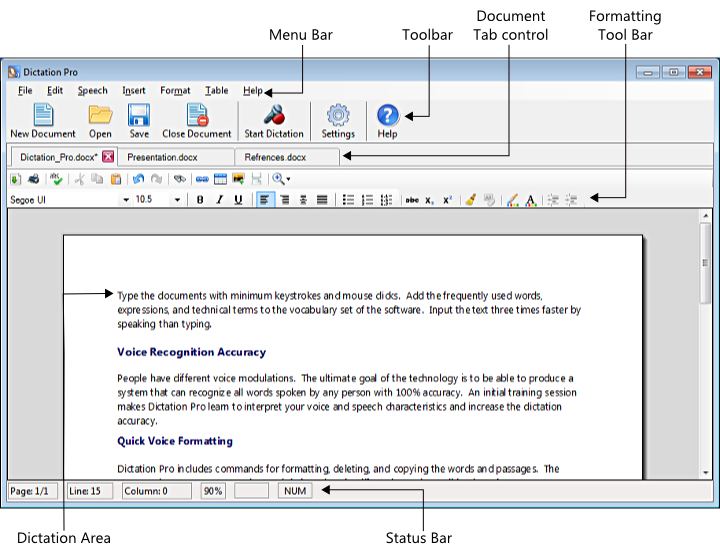Image resolution: width=720 pixels, height=550 pixels.
Task: Toggle Italic formatting
Action: [x=219, y=200]
